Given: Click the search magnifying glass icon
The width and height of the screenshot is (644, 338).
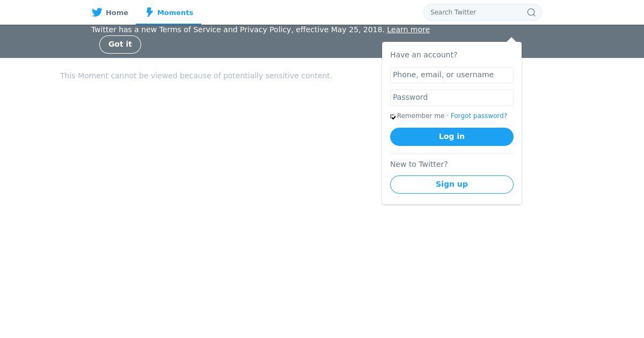Looking at the screenshot, I should tap(531, 12).
